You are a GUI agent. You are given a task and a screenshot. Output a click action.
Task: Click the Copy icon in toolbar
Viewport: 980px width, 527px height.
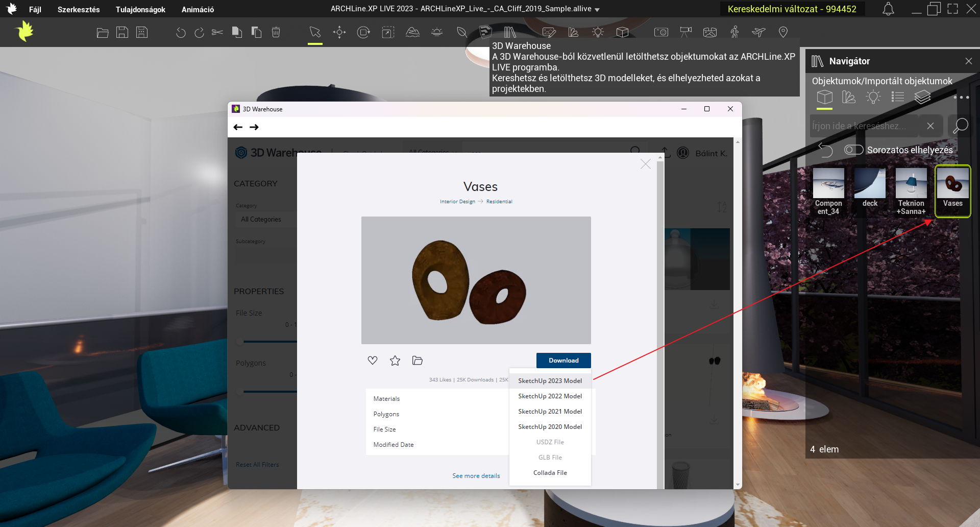(x=237, y=33)
